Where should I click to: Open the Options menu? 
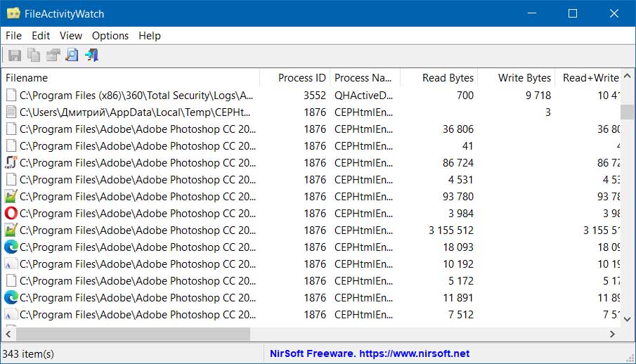(110, 36)
